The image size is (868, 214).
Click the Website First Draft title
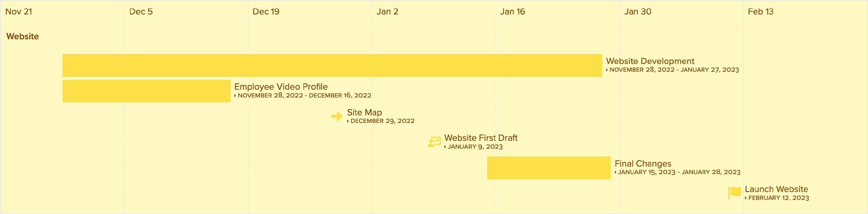481,138
